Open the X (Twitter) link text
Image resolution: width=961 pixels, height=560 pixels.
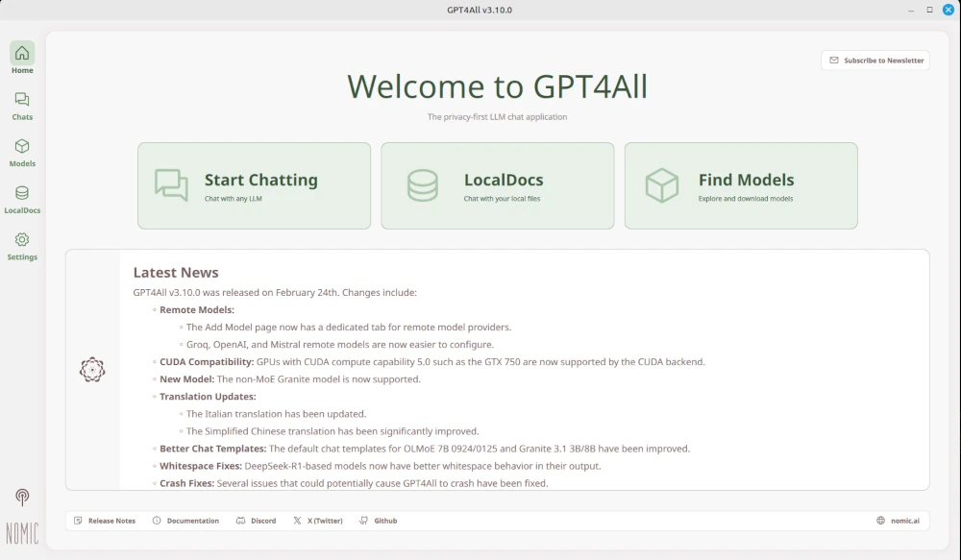click(325, 521)
